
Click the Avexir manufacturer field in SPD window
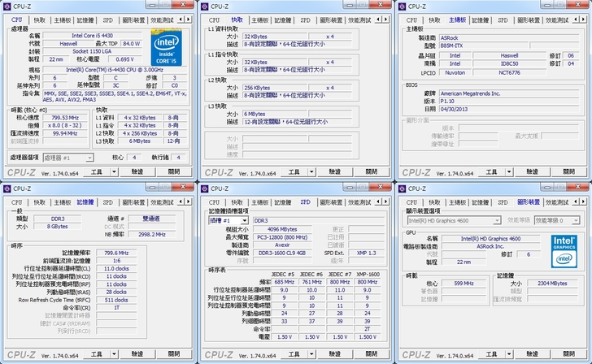pos(282,245)
